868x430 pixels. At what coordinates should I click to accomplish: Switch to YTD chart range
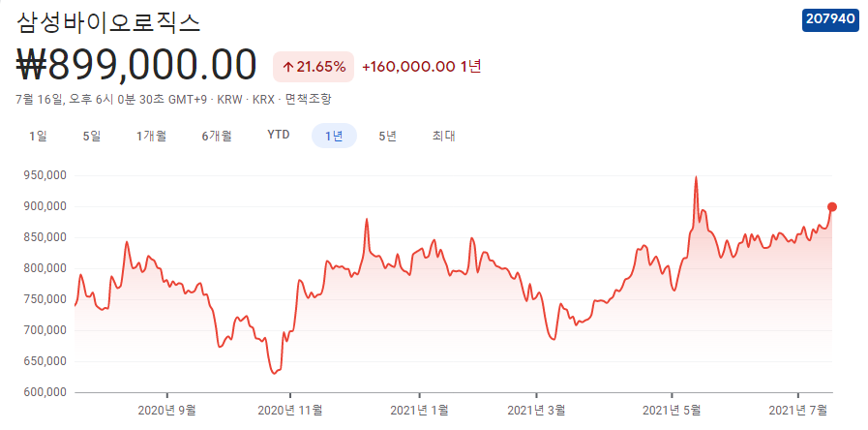click(279, 136)
